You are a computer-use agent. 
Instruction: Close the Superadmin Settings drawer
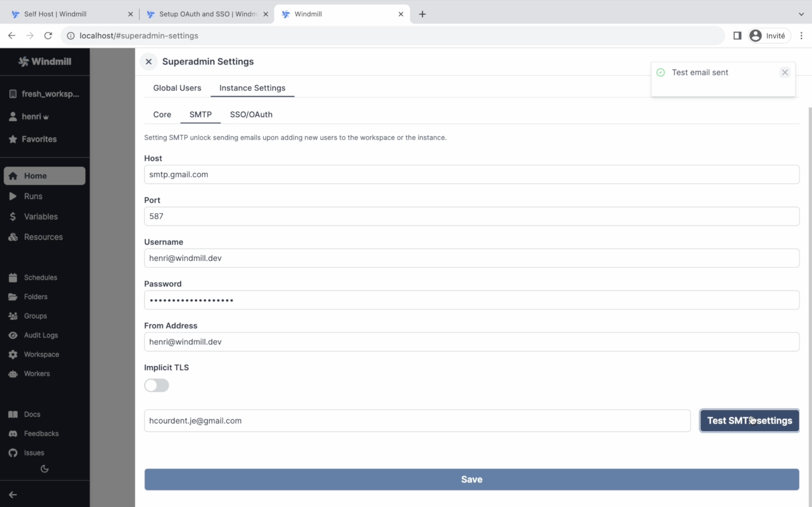(x=149, y=62)
